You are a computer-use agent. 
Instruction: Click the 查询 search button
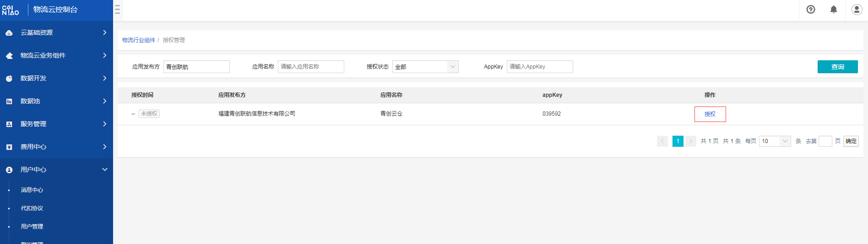[837, 67]
